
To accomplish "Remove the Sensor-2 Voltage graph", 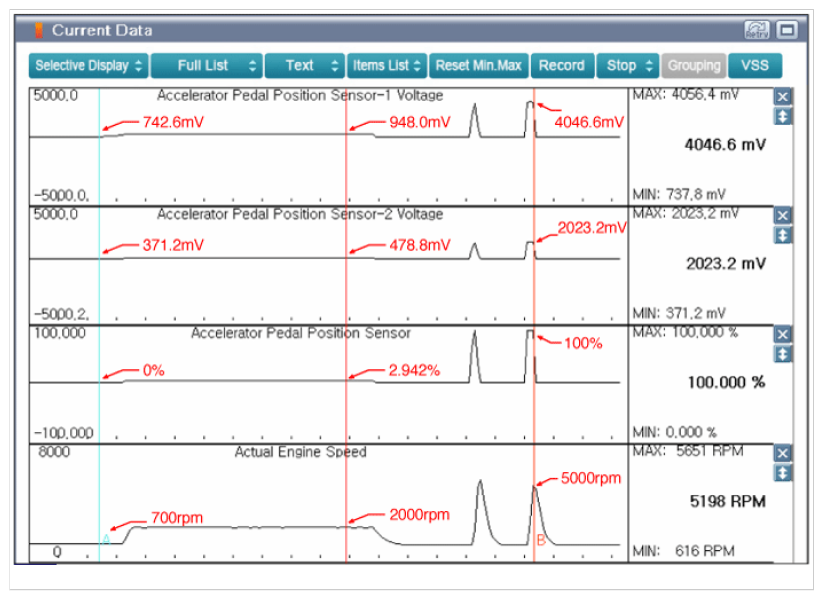I will point(783,215).
